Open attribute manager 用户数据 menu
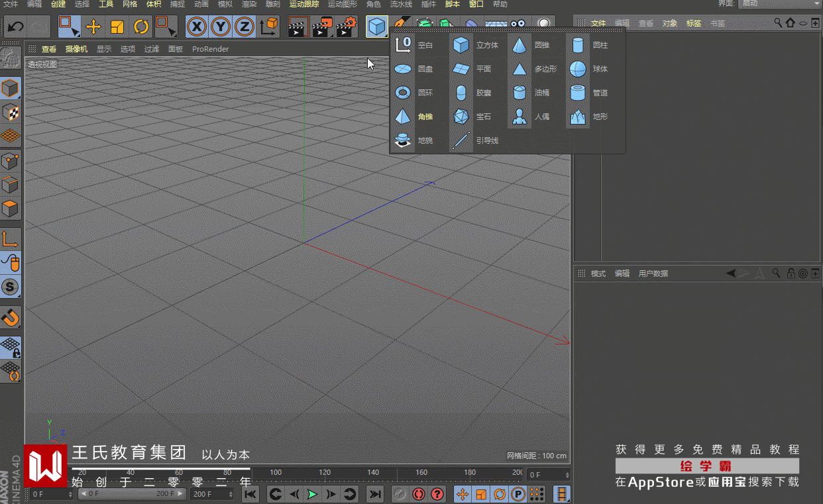823x504 pixels. click(653, 274)
